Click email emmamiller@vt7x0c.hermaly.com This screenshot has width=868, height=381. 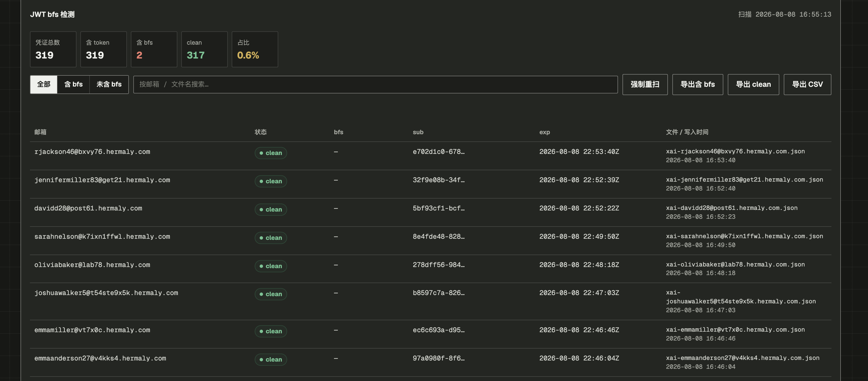[x=92, y=330]
